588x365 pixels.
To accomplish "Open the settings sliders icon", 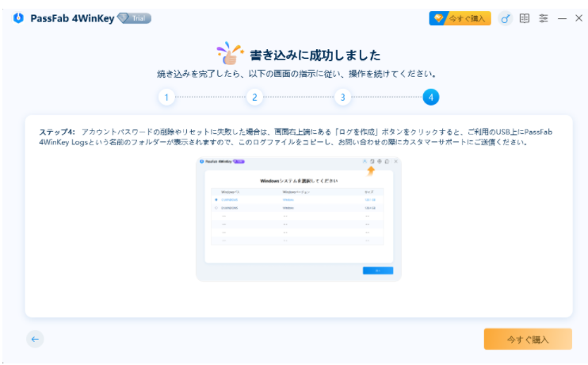I will coord(544,18).
